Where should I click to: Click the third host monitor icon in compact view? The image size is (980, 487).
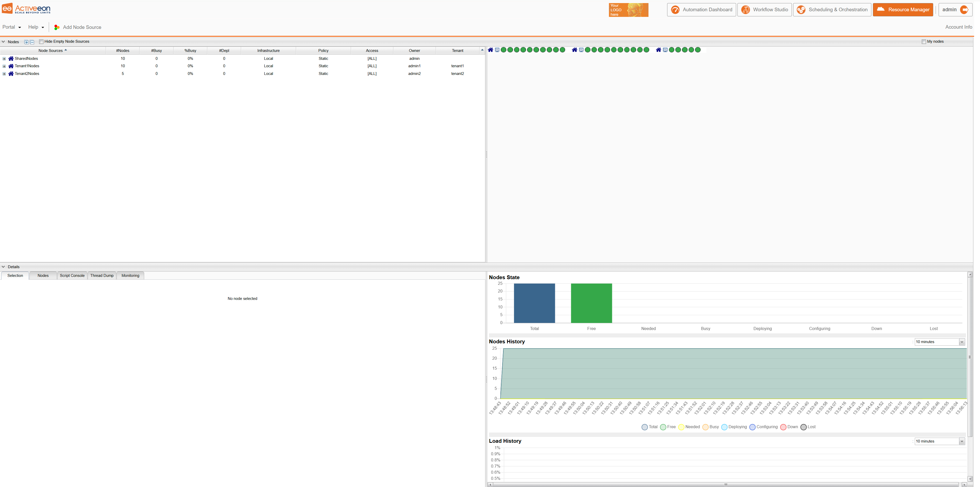tap(665, 50)
